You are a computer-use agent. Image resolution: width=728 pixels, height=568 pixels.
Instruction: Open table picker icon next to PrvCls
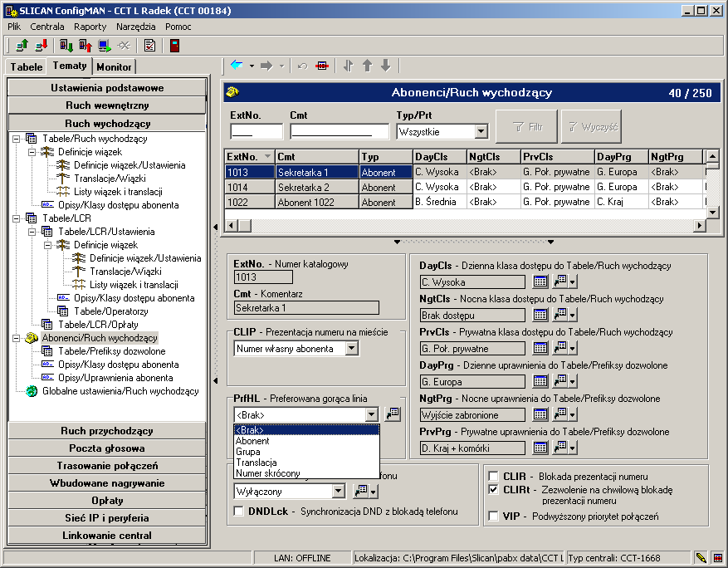tap(540, 348)
